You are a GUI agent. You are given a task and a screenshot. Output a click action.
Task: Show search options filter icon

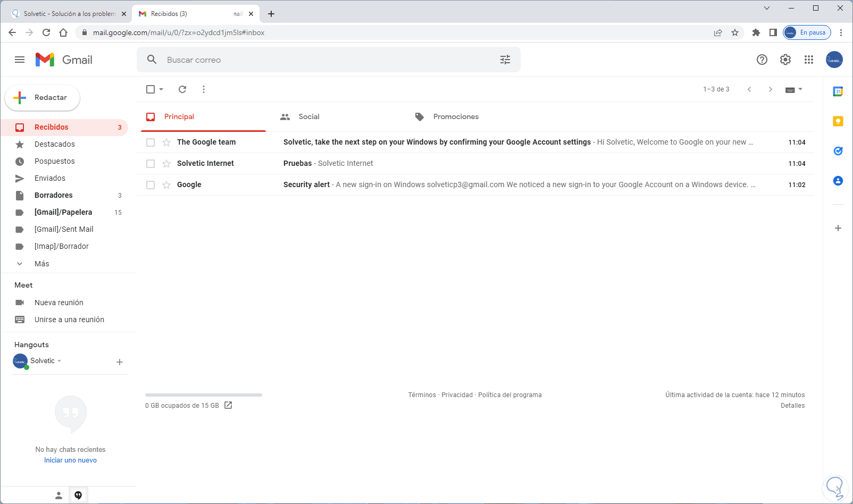click(505, 60)
